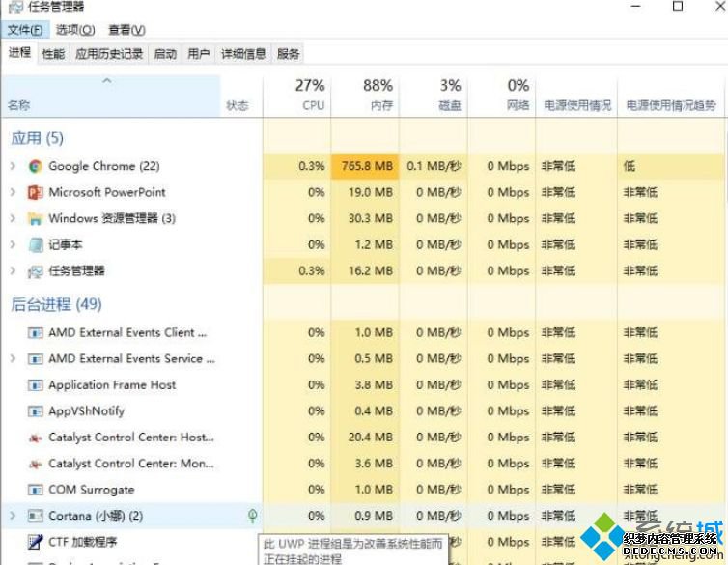Click the 3.8 MB memory cell

pos(365,385)
